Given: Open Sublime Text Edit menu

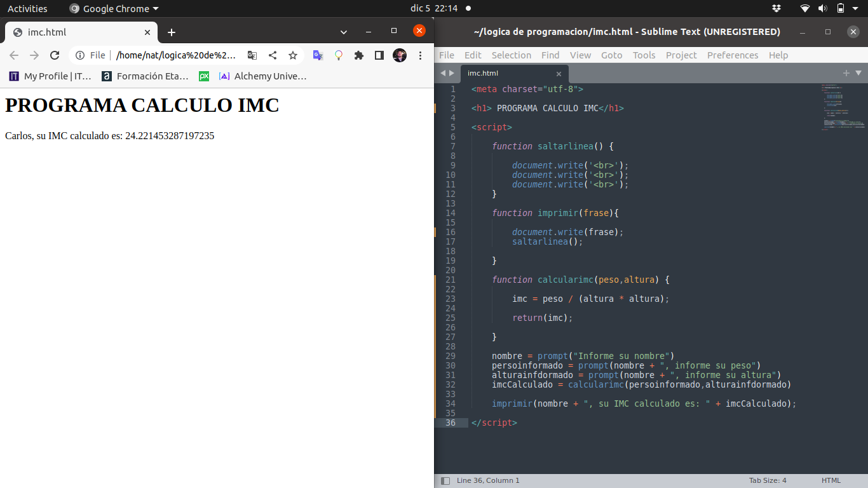Looking at the screenshot, I should tap(473, 55).
